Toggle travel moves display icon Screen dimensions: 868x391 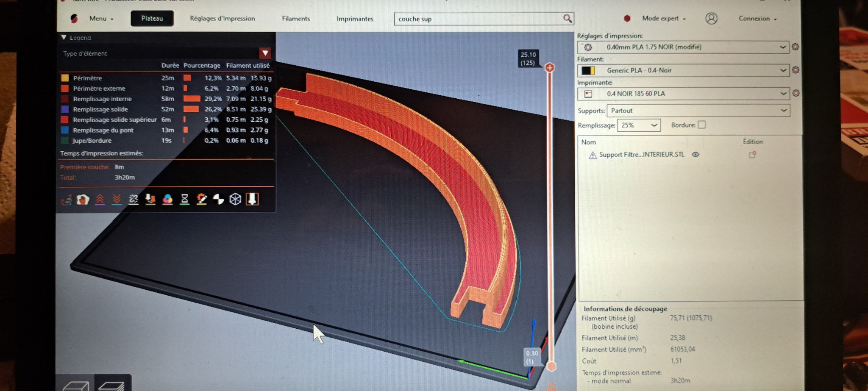click(x=66, y=200)
